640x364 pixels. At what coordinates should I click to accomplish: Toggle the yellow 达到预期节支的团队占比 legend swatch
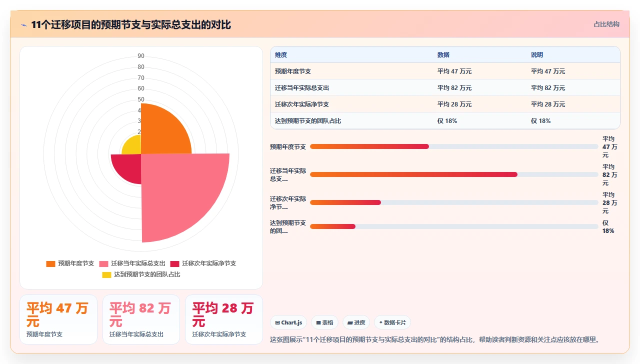106,274
